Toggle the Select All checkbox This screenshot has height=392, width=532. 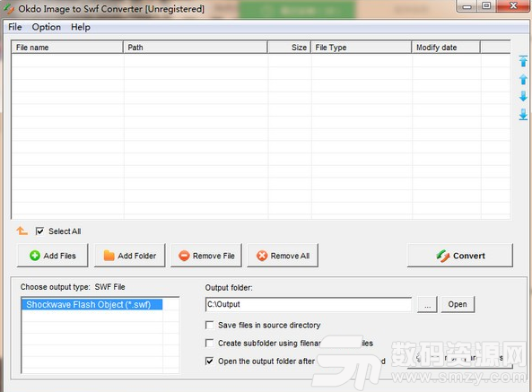coord(39,231)
